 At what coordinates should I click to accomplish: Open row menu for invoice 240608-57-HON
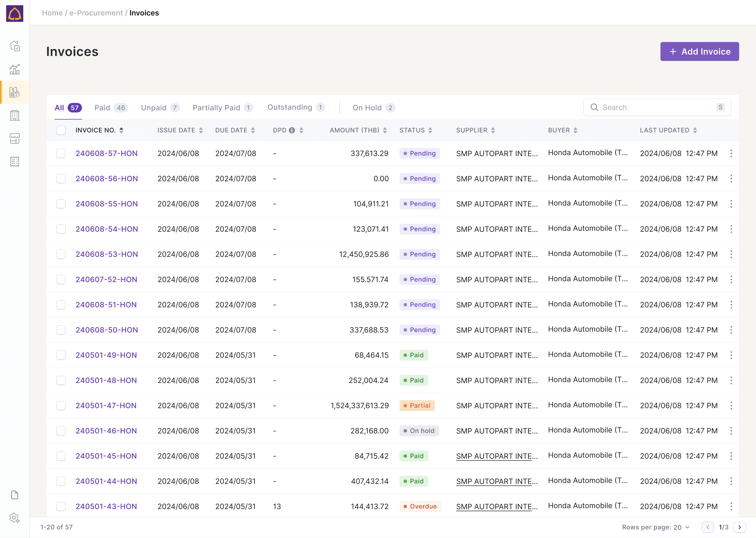tap(731, 153)
